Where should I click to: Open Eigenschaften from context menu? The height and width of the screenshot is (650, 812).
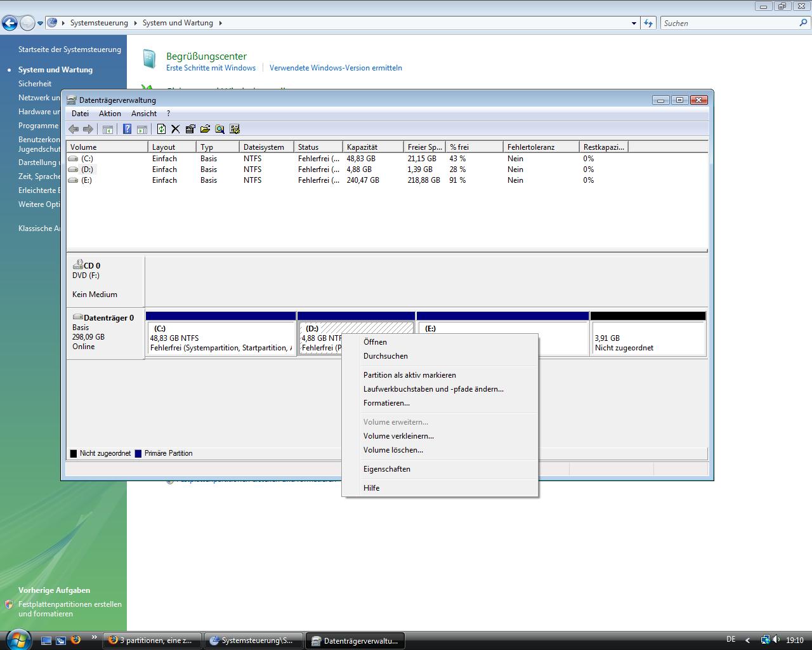point(440,469)
